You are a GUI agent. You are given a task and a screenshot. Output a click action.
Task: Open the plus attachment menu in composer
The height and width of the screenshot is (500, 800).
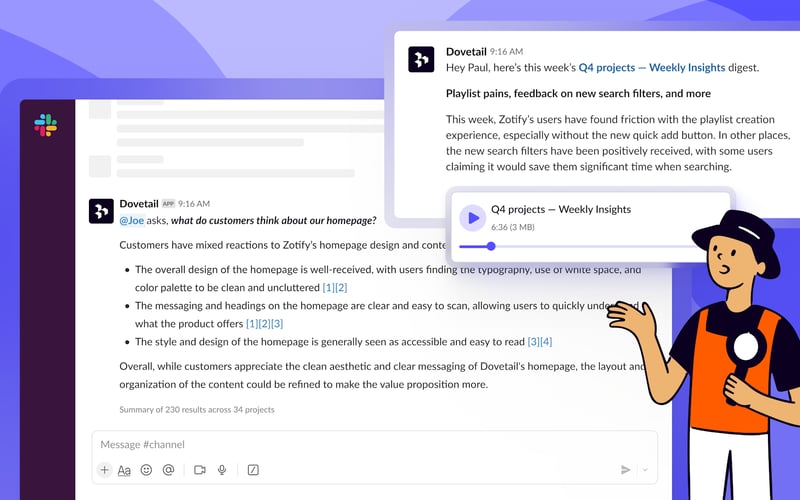click(x=104, y=470)
